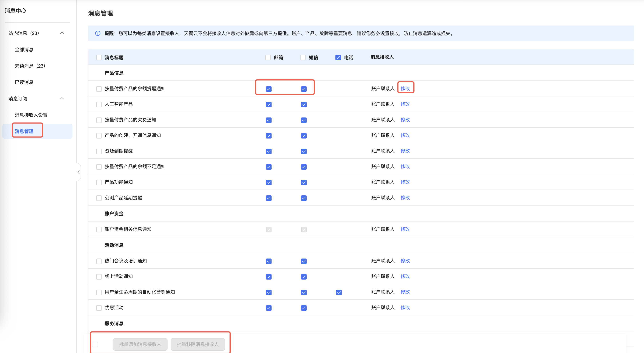Image resolution: width=644 pixels, height=353 pixels.
Task: Click 修改 for 按量付费产品的余额提醒通知
Action: [x=405, y=88]
